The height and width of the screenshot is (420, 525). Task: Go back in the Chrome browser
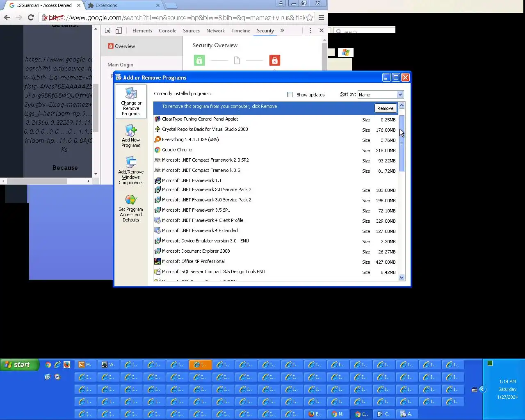[x=7, y=17]
